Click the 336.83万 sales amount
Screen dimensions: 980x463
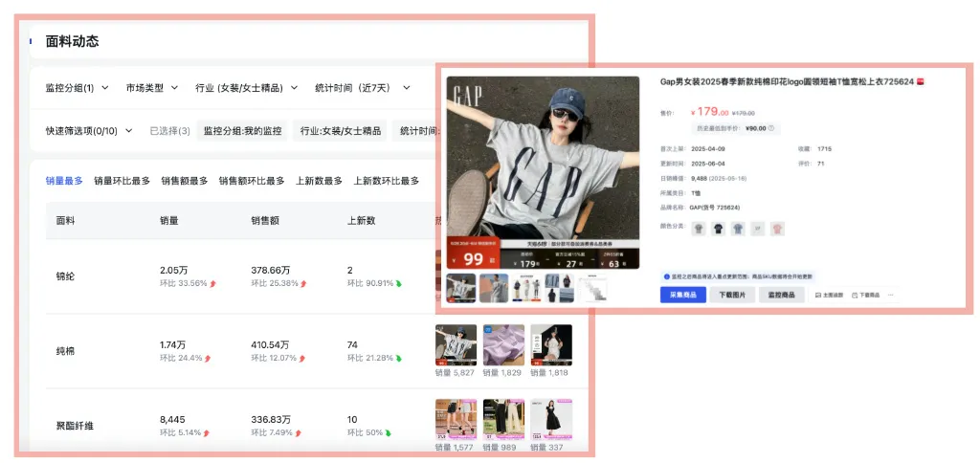(270, 419)
